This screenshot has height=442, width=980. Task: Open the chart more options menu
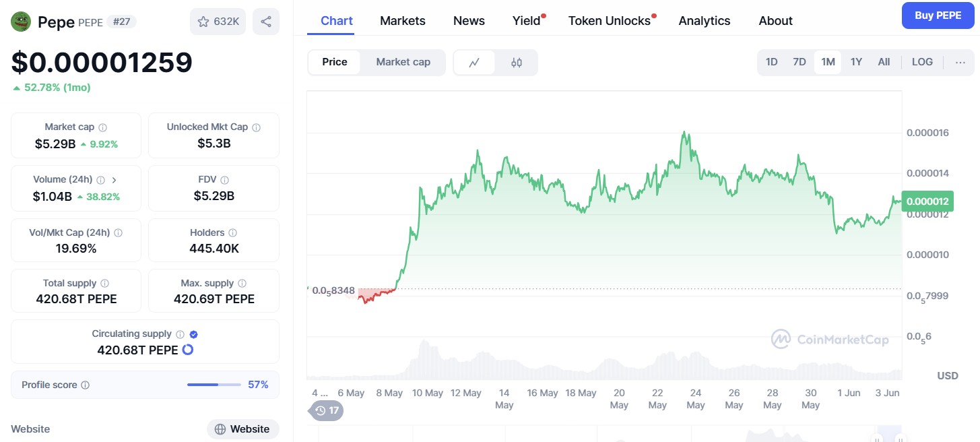[960, 63]
